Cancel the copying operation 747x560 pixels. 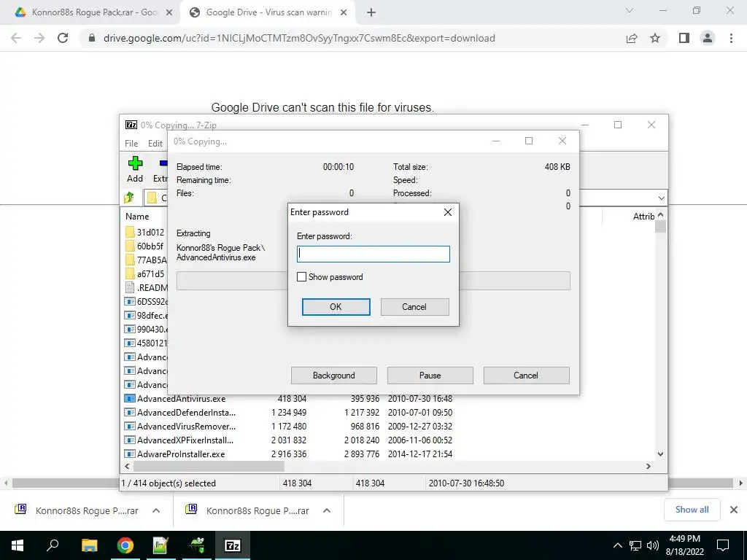click(x=526, y=376)
